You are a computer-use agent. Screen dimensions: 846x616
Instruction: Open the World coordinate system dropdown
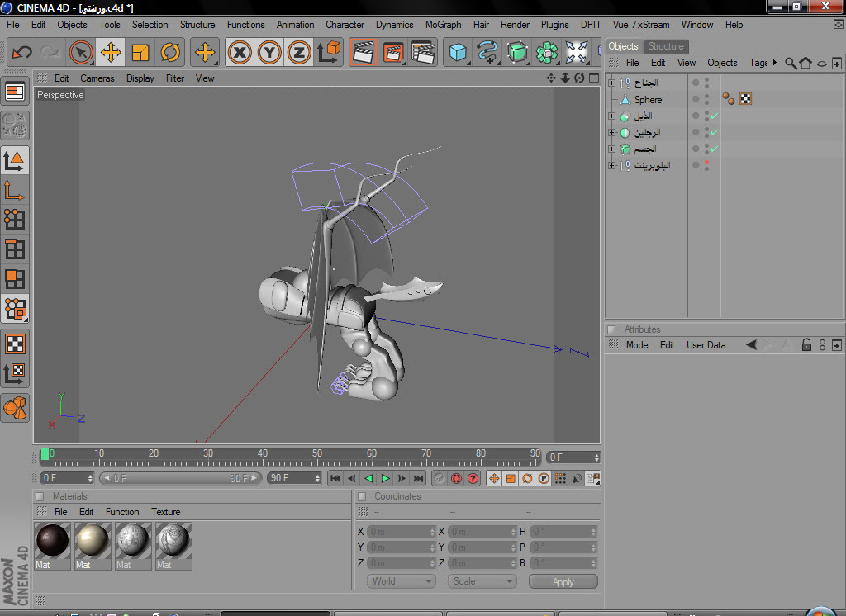pyautogui.click(x=401, y=581)
